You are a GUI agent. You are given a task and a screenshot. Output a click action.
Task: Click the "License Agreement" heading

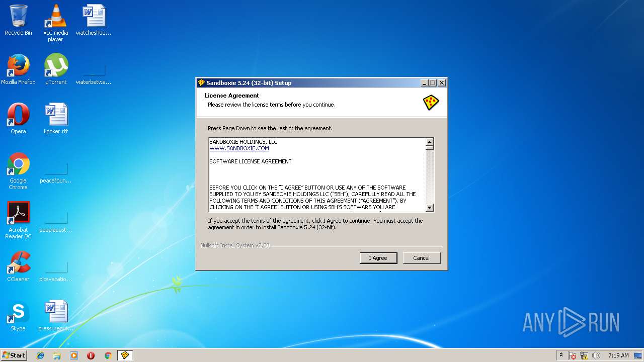[231, 96]
